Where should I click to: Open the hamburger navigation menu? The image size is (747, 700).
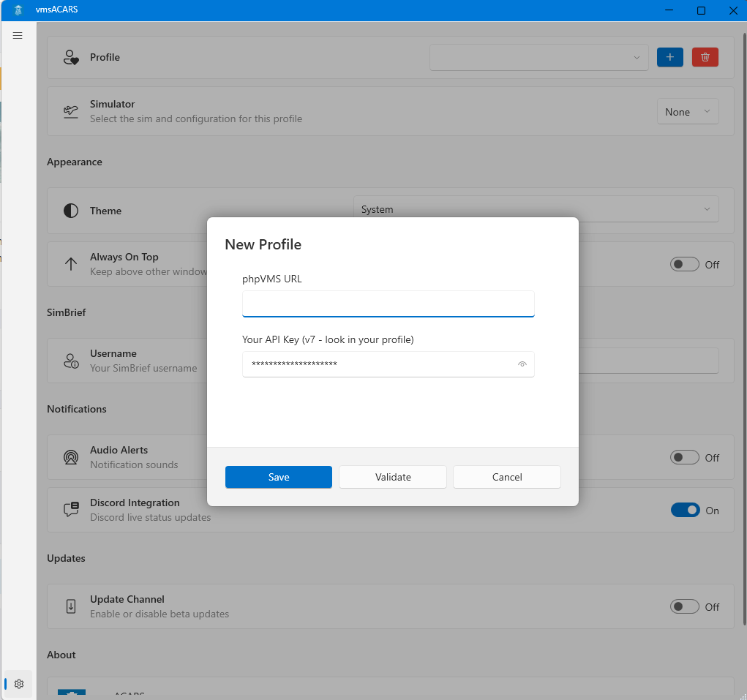[18, 35]
